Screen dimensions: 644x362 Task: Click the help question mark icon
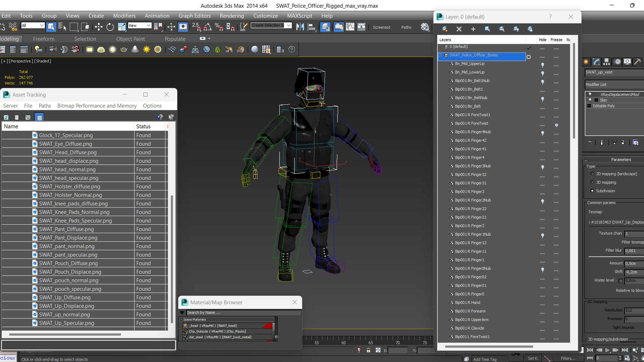point(292,50)
